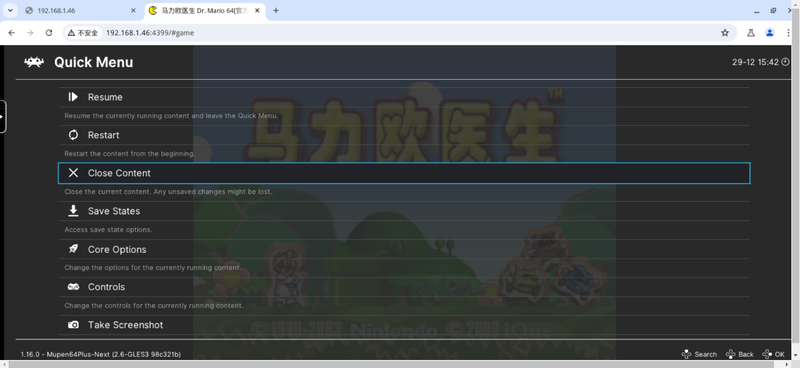Click the Quick Menu title text
800x368 pixels.
(93, 62)
